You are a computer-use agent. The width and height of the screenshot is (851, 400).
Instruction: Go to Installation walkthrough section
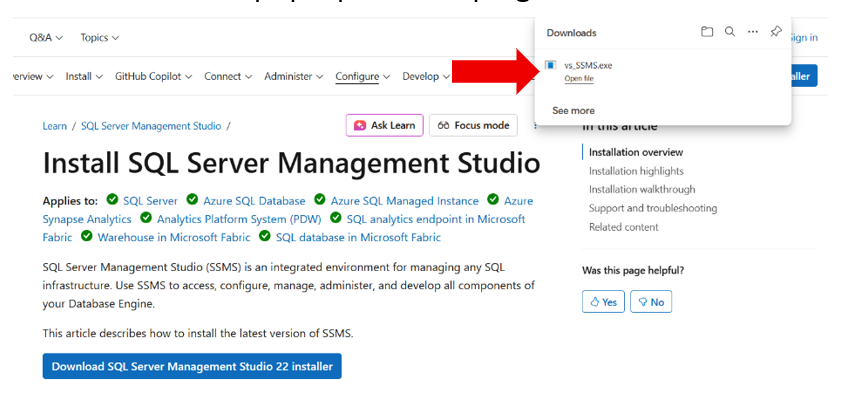tap(642, 189)
